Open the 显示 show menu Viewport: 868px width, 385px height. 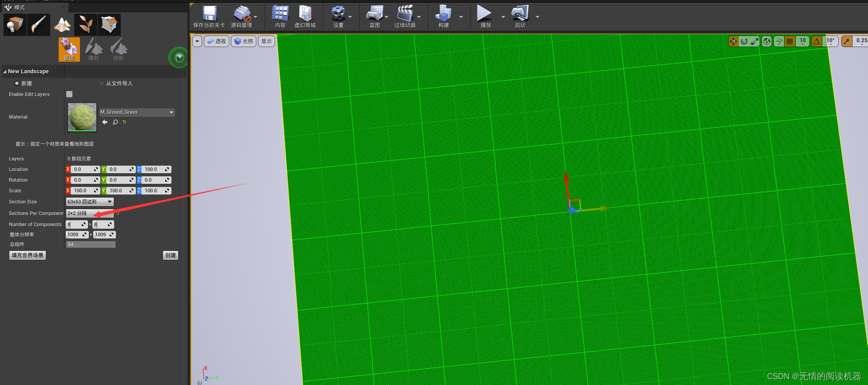[267, 41]
